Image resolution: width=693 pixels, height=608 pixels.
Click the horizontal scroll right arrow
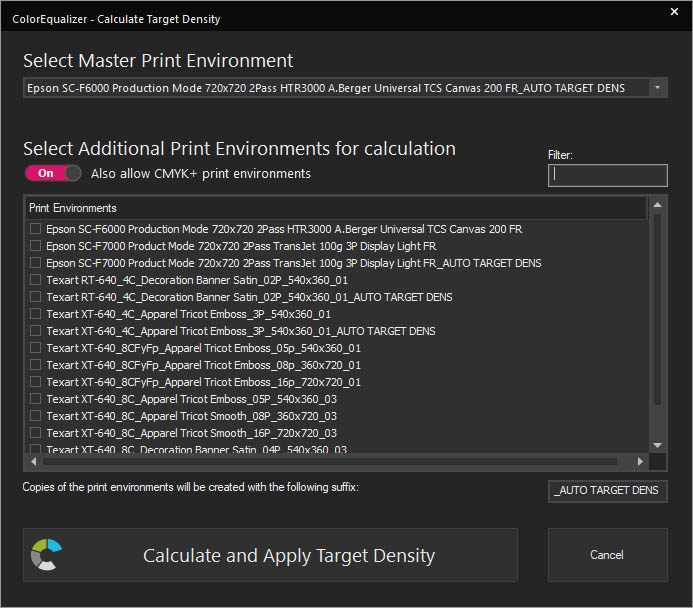tap(640, 461)
